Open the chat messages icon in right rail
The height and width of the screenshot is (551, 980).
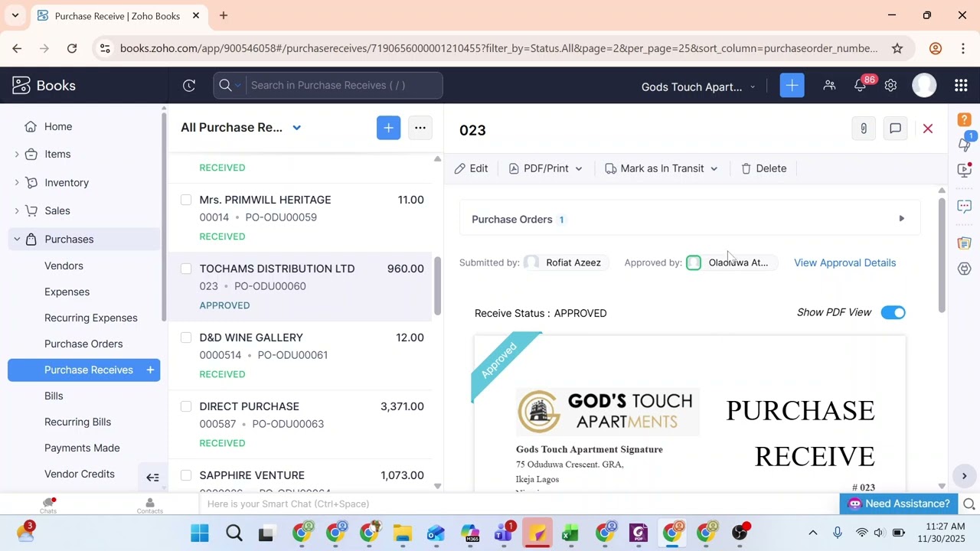click(965, 207)
